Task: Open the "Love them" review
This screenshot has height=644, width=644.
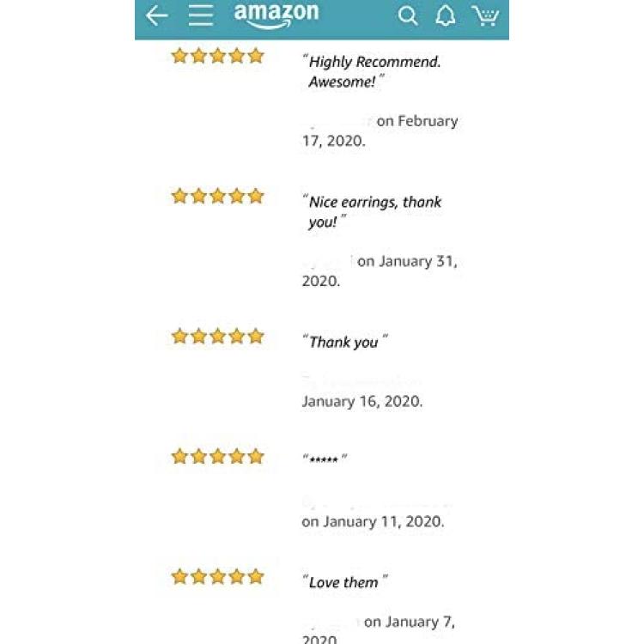Action: pyautogui.click(x=345, y=582)
